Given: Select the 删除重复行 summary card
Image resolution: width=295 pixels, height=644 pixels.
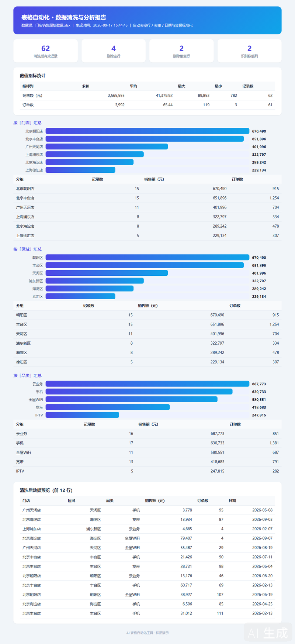Looking at the screenshot, I should (x=181, y=51).
